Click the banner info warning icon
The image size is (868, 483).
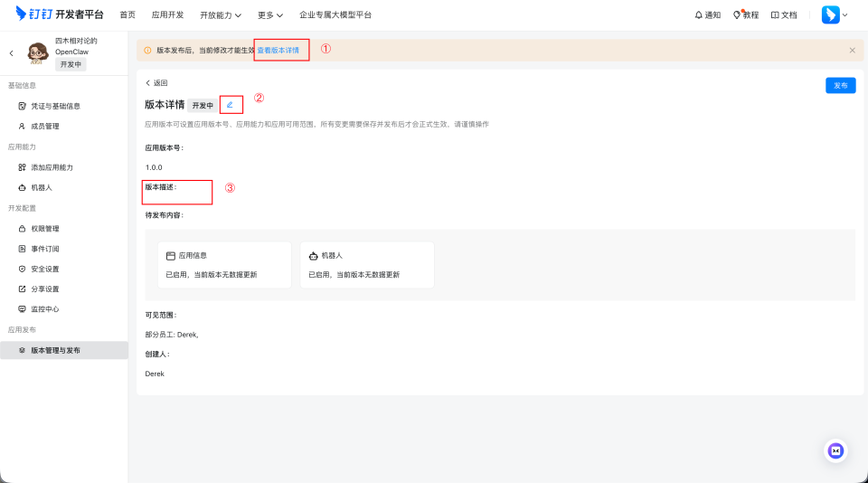click(x=147, y=51)
